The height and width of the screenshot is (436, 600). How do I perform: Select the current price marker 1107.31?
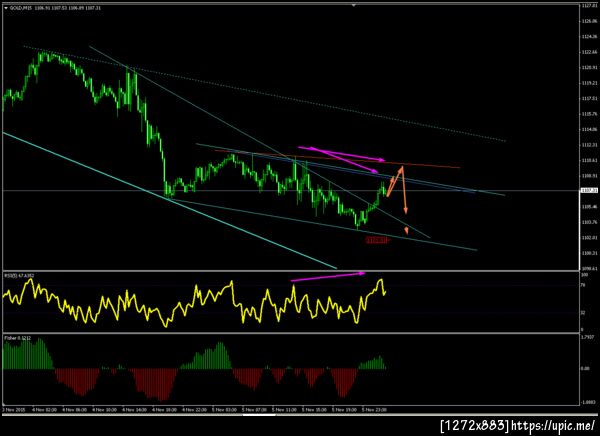[x=587, y=190]
